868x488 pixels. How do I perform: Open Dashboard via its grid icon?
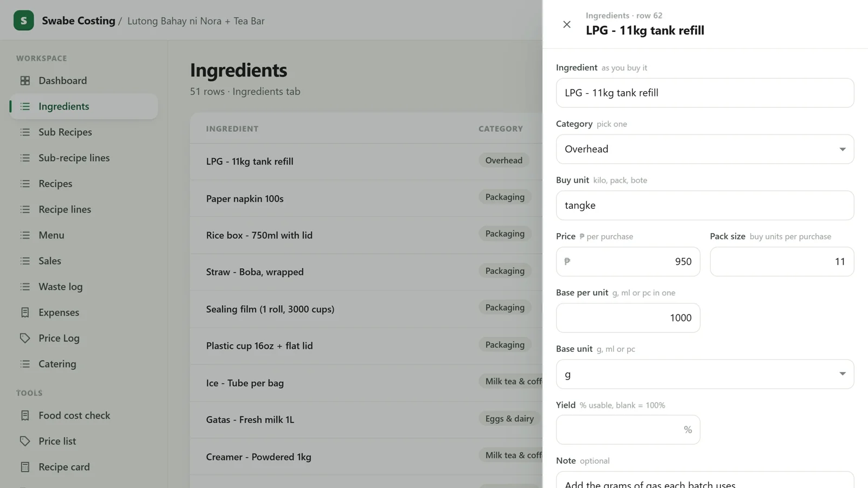click(x=25, y=81)
